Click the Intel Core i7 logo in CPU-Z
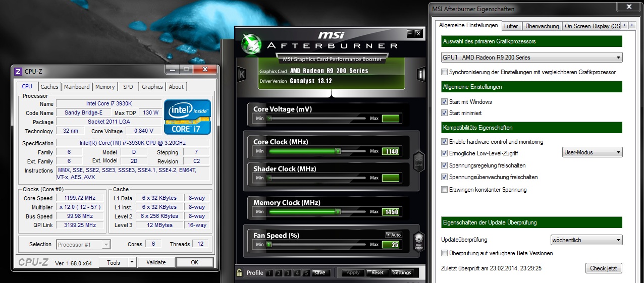 [187, 117]
